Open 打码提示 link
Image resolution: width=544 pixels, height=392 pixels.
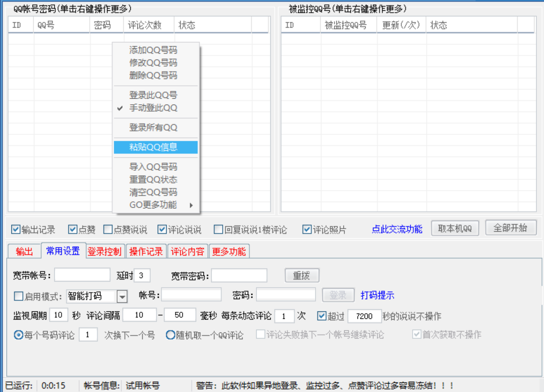[x=377, y=295]
